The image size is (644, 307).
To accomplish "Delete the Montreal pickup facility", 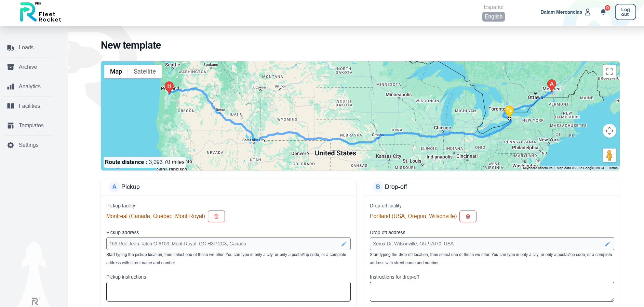I will tap(216, 216).
